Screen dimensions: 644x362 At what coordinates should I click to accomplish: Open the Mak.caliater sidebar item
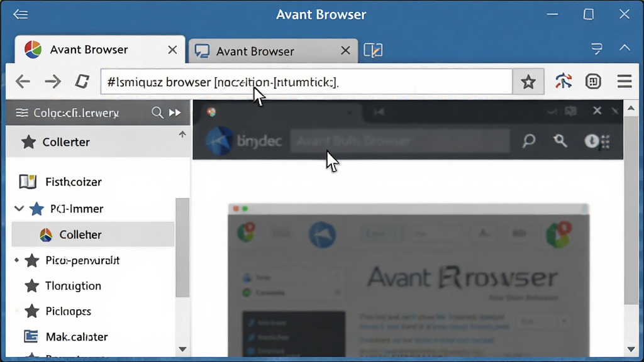point(65,337)
